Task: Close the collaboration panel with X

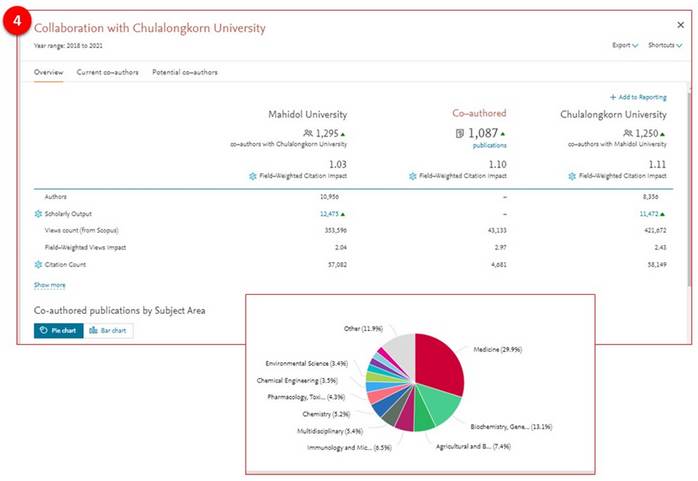Action: (681, 23)
